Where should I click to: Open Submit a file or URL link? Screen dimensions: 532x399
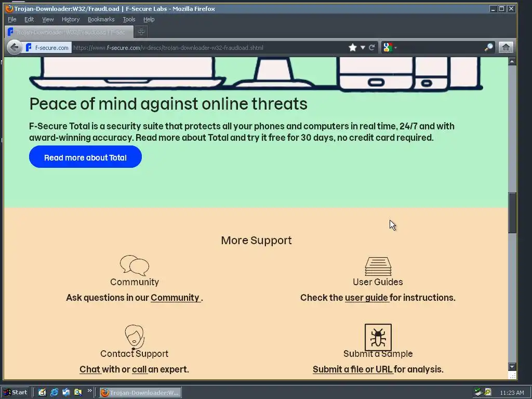point(353,369)
